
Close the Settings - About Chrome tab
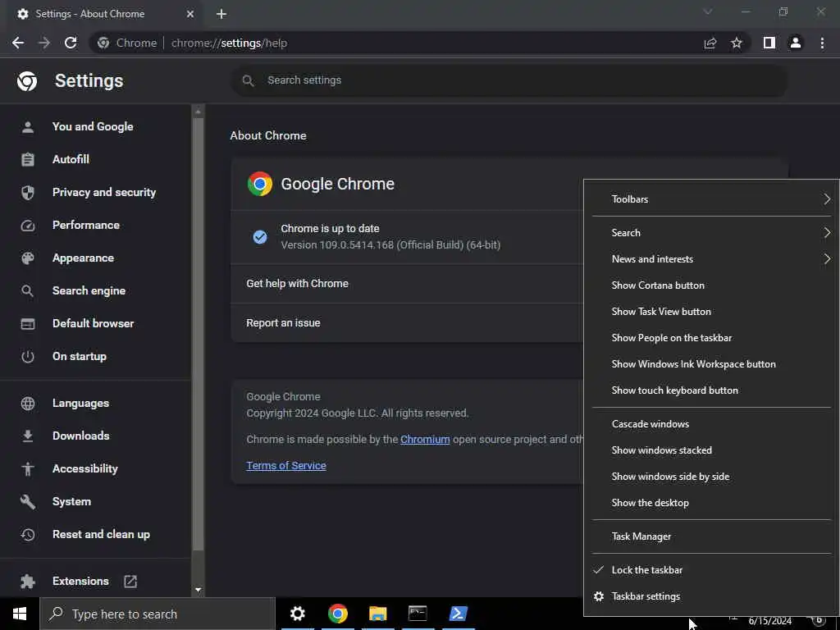click(190, 14)
